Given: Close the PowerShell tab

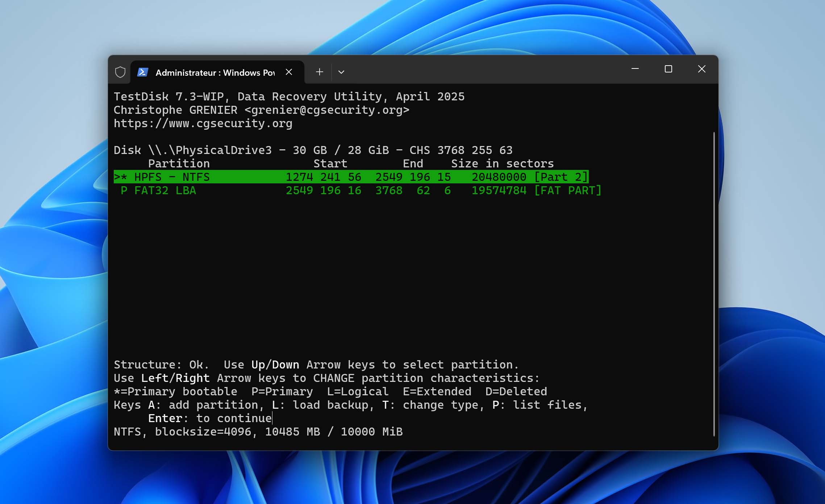Looking at the screenshot, I should [x=289, y=72].
